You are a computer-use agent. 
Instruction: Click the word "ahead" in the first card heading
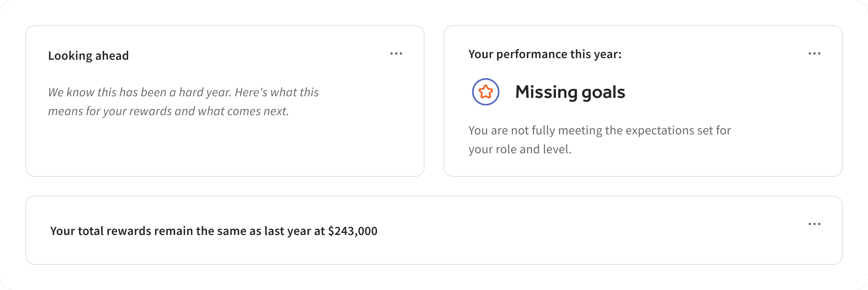(x=112, y=56)
